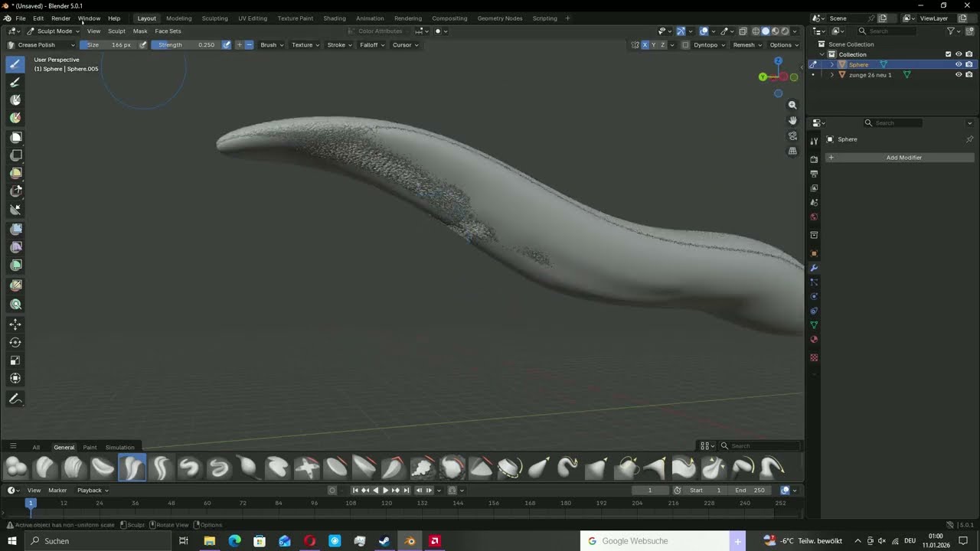Select the first blob brush in asset shelf

pos(16,468)
